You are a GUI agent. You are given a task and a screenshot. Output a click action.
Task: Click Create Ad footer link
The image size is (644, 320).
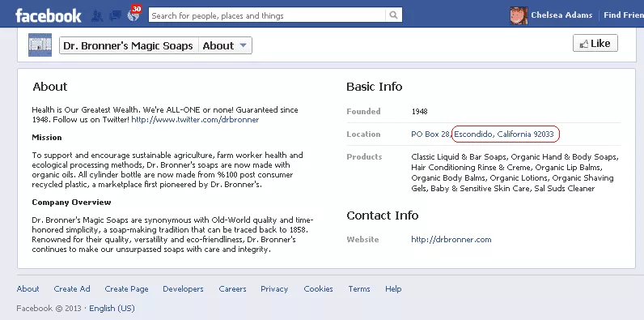(72, 288)
